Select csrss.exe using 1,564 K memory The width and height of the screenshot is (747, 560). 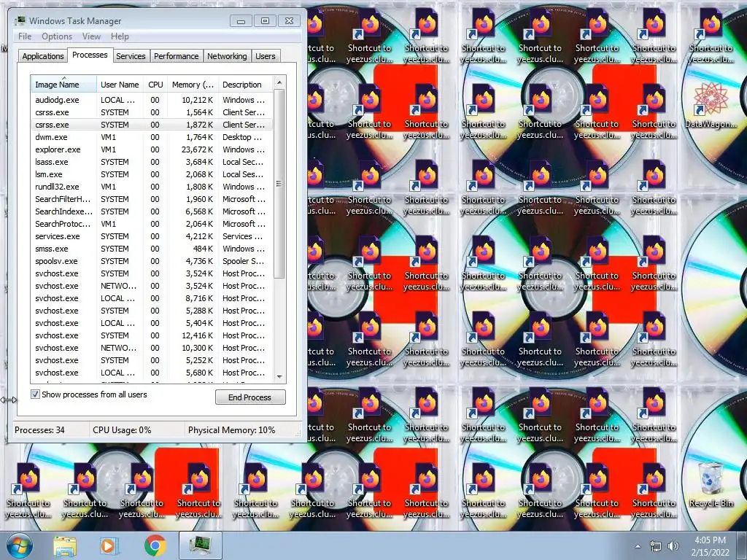point(152,112)
